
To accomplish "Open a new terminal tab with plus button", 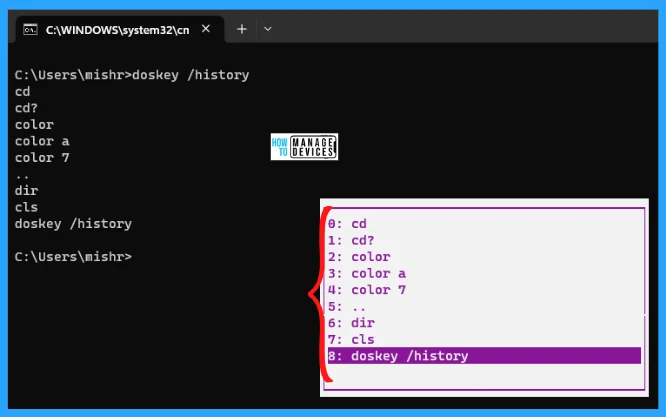I will (242, 29).
